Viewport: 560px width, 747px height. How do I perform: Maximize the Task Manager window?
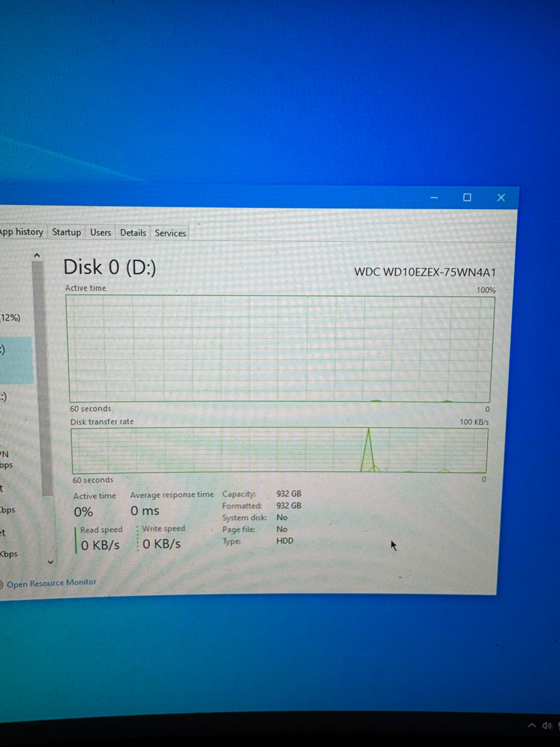(x=467, y=197)
